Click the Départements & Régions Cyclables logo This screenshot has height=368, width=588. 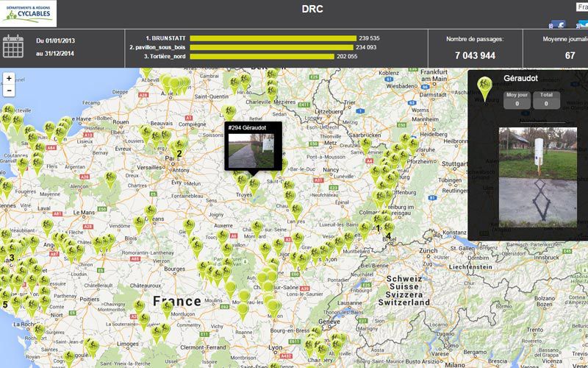[28, 13]
